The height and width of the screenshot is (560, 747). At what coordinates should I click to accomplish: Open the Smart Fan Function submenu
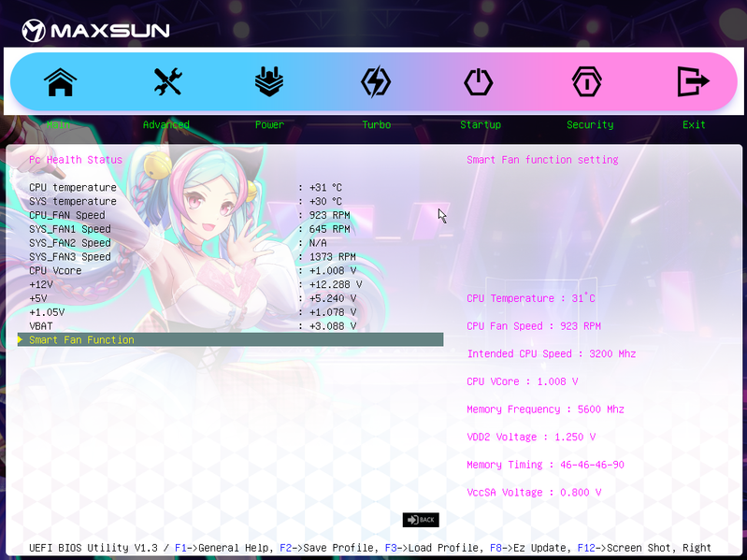(x=231, y=339)
